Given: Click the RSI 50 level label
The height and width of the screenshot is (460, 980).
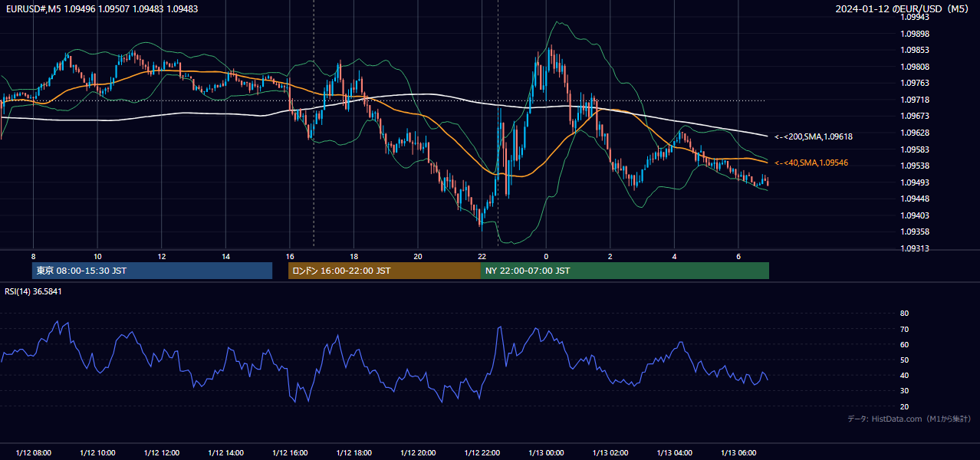Looking at the screenshot, I should (x=904, y=360).
